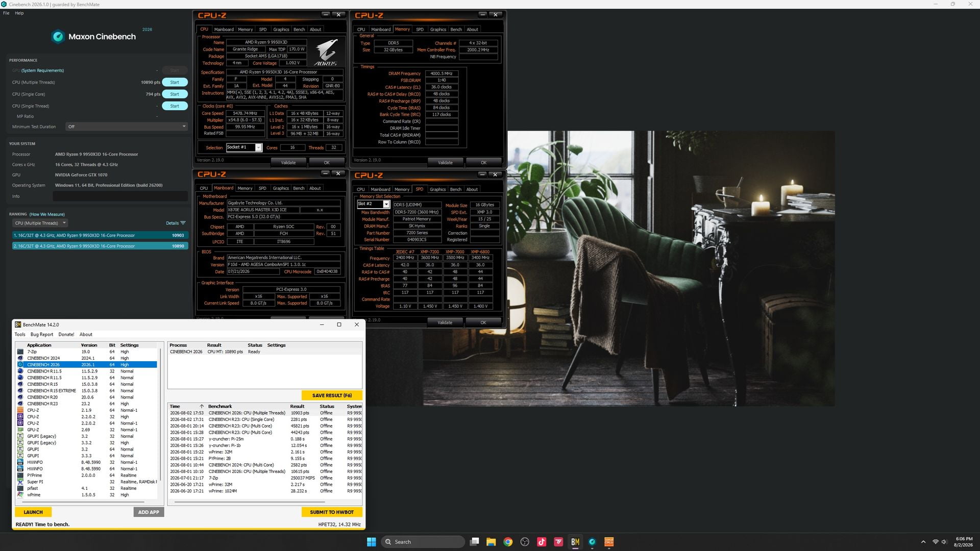Image resolution: width=980 pixels, height=551 pixels.
Task: Open the Help menu in Cinebench
Action: pos(19,13)
